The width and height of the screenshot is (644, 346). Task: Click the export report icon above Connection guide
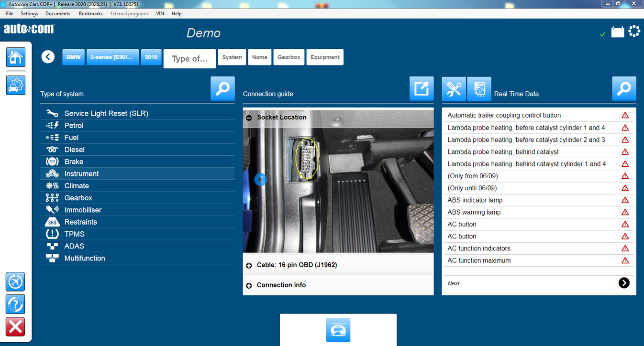[421, 88]
